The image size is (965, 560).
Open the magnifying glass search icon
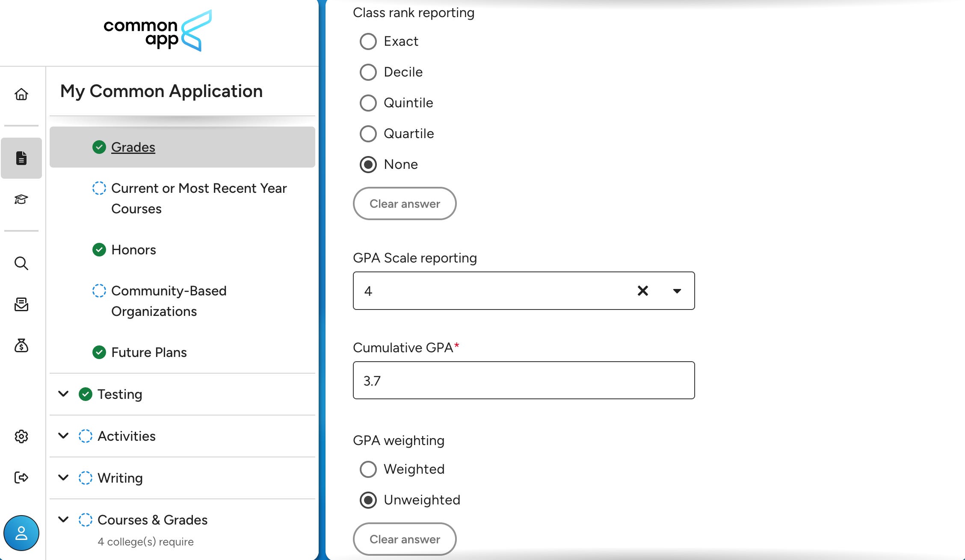[x=21, y=263]
